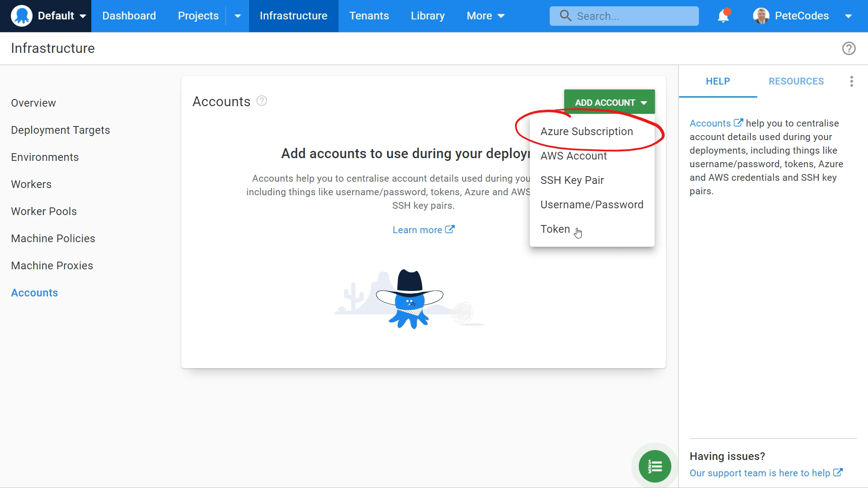Follow the Learn more link
Screen dimensions: 868x488
[x=423, y=230]
